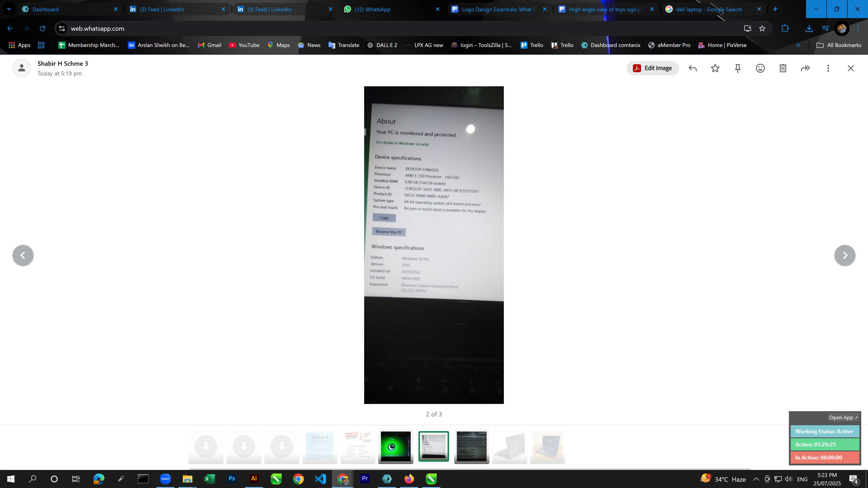Select the Muharram poster thumbnail
Screen dimensions: 868x488
click(320, 446)
